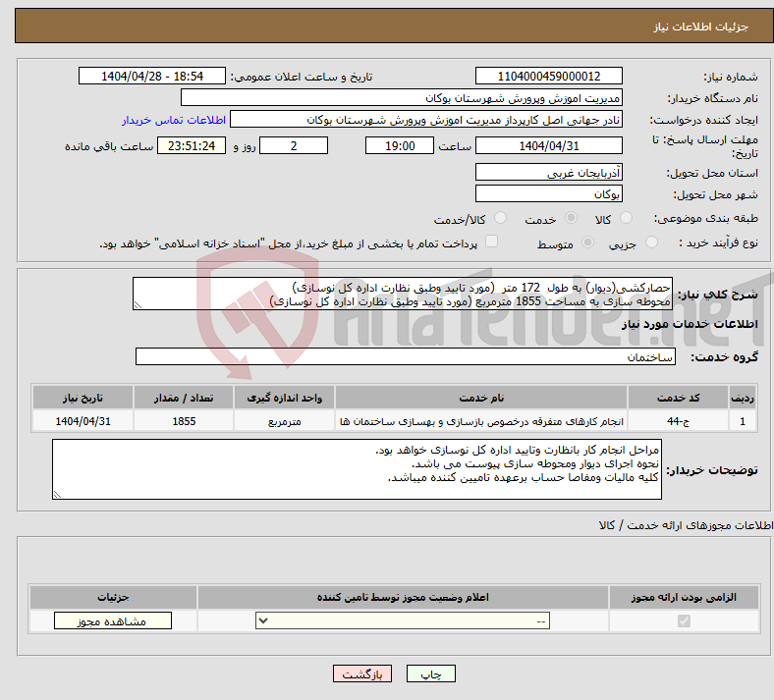Click the requester field نادر جهانی
Image resolution: width=774 pixels, height=700 pixels.
coord(426,120)
